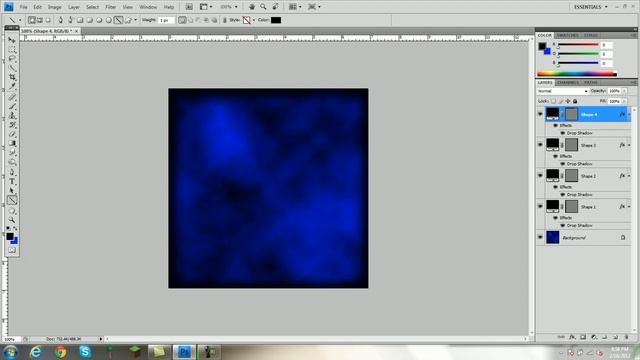Select the History Brush tool
Viewport: 640px width, 360px height.
pos(12,125)
